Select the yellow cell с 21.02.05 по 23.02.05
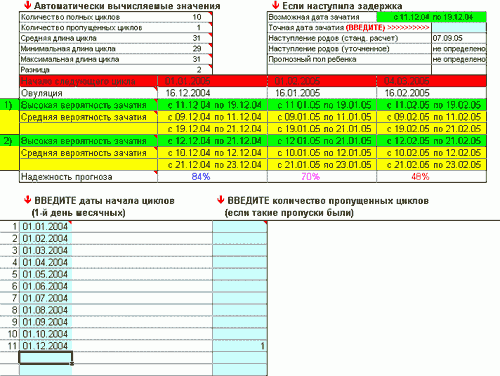This screenshot has height=376, width=500. click(x=432, y=165)
